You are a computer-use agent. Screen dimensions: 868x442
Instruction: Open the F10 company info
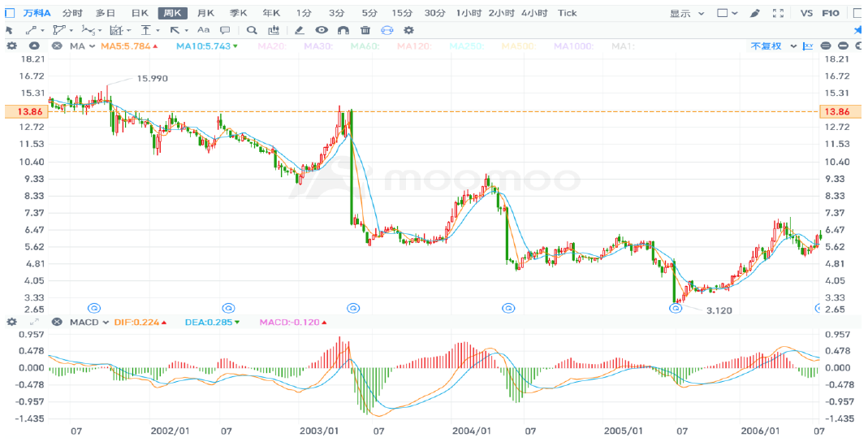coord(831,13)
